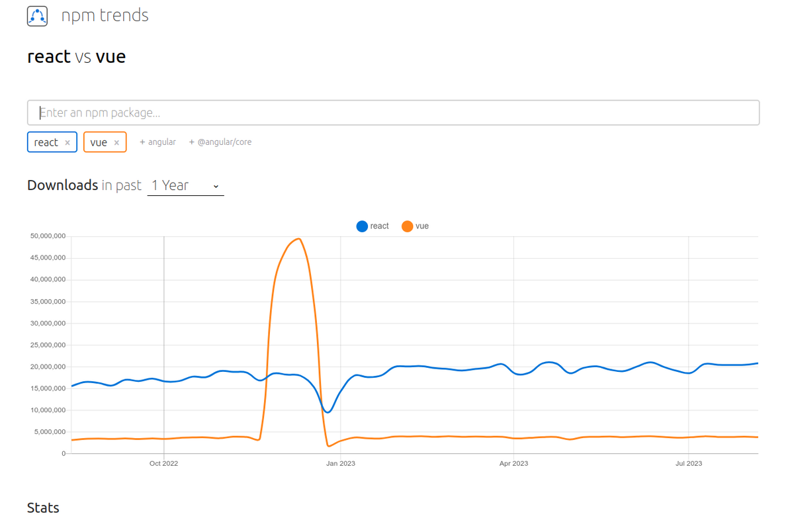Screen dimensions: 794x532
Task: Click the Jul 2023 axis label
Action: 689,464
